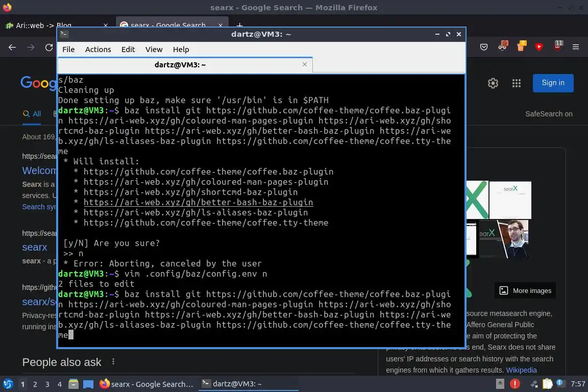
Task: Switch to workspace 1
Action: (23, 384)
